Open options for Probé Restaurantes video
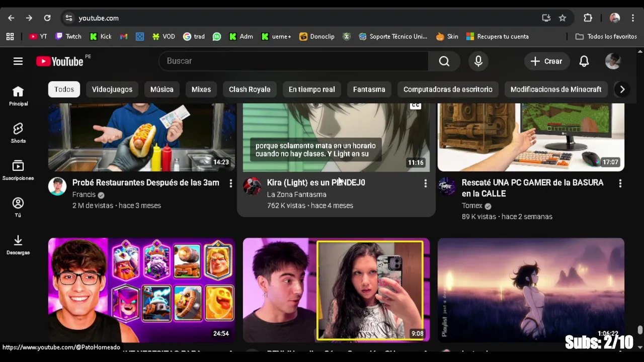644x362 pixels. [x=230, y=184]
